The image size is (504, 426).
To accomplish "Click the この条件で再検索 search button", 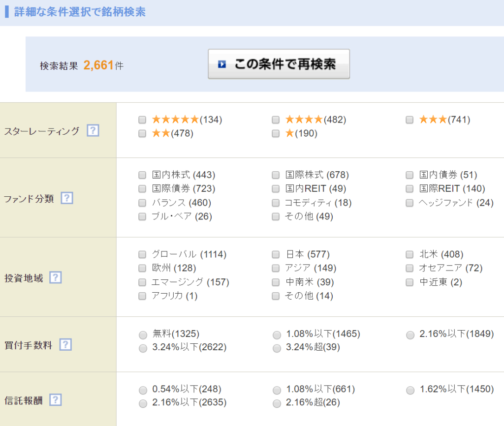I will (x=279, y=64).
